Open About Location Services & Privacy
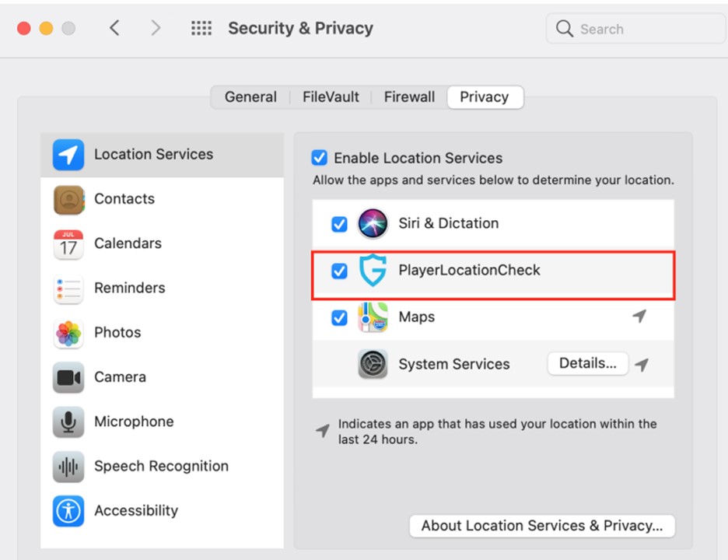The width and height of the screenshot is (728, 560). point(542,526)
